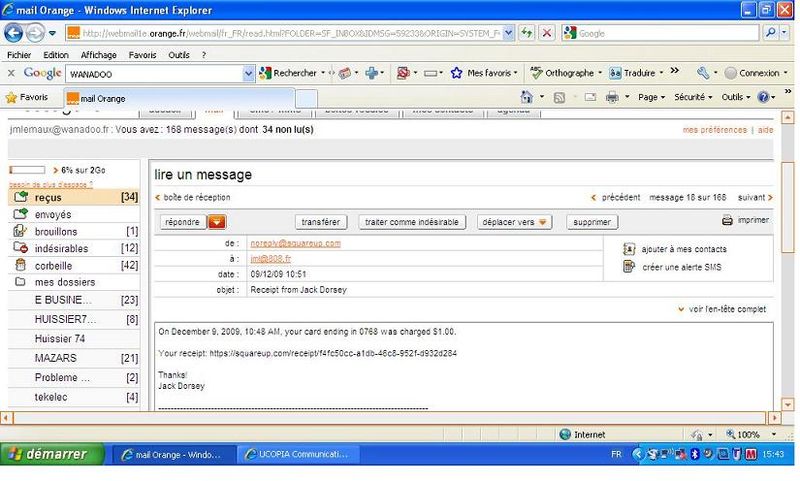Open the Sécurité menu dropdown

coord(693,97)
